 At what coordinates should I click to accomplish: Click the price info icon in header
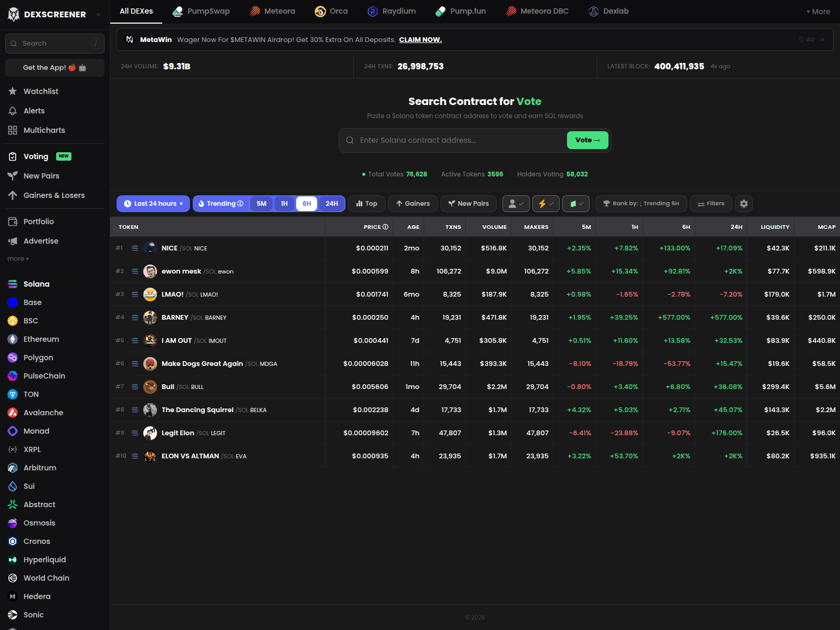point(385,227)
